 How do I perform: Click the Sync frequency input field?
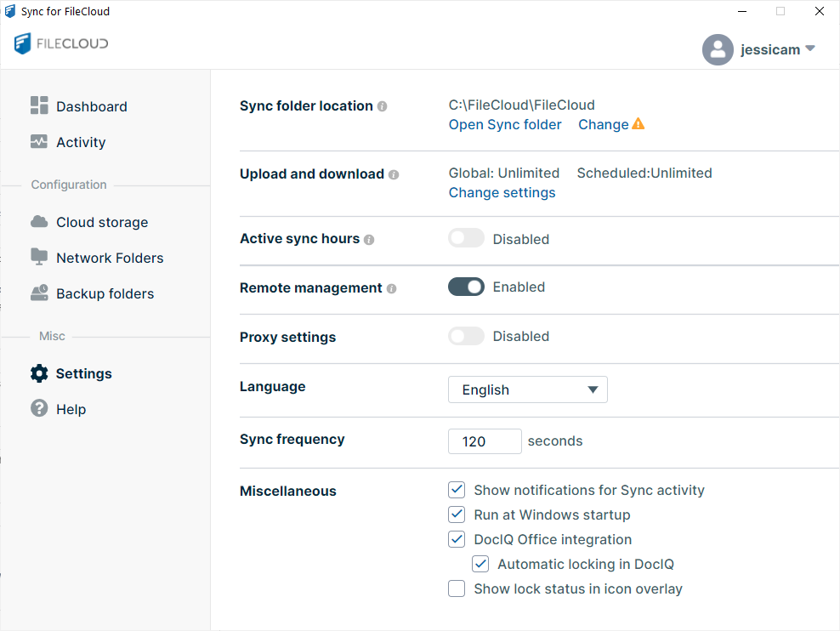point(485,441)
